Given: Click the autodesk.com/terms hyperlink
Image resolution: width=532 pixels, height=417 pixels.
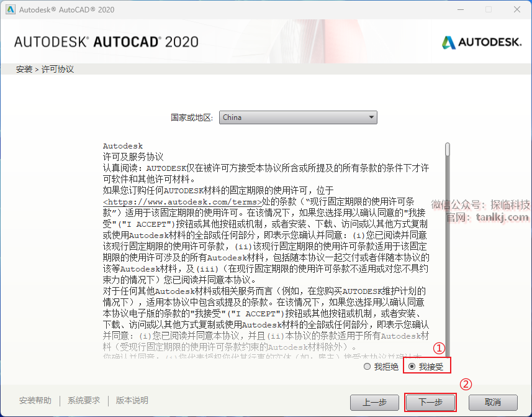Looking at the screenshot, I should pyautogui.click(x=183, y=202).
